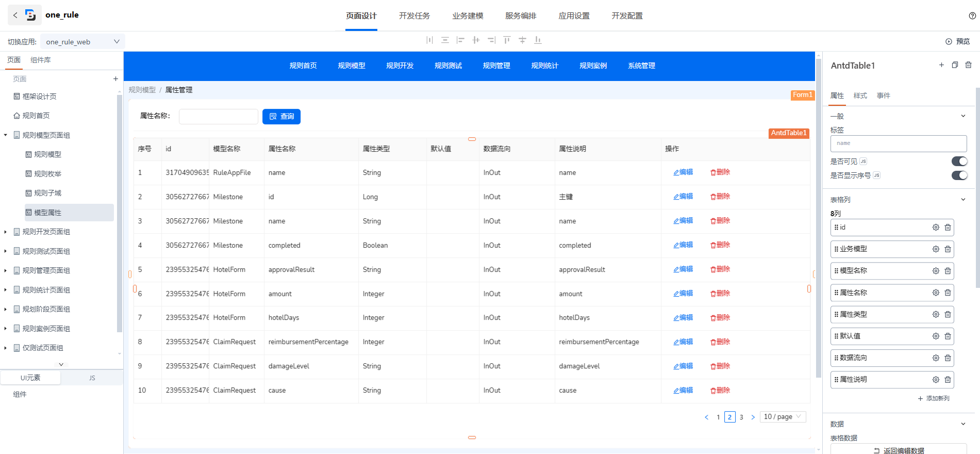The height and width of the screenshot is (454, 980).
Task: Toggle the 是否可见 switch
Action: (x=959, y=161)
